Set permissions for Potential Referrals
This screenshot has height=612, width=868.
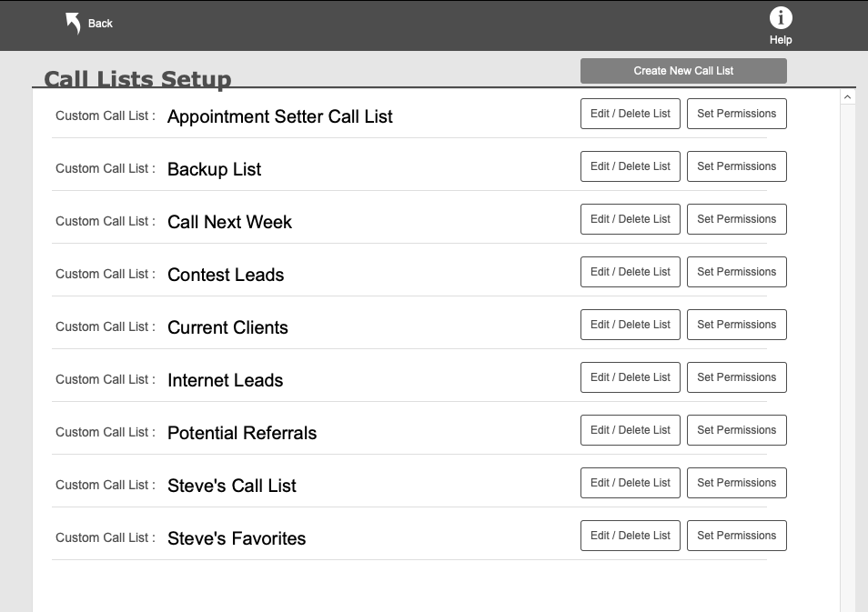click(x=736, y=430)
